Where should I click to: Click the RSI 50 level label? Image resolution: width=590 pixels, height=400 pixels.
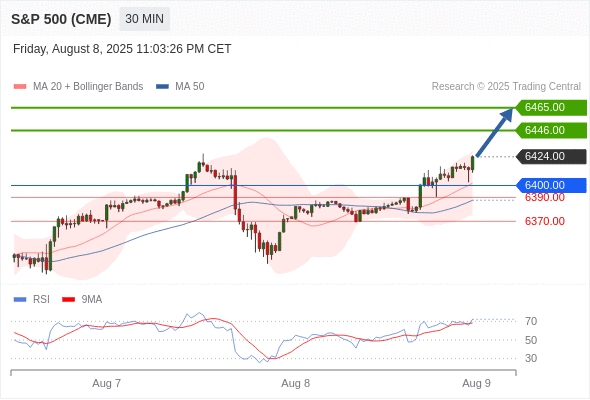[531, 340]
